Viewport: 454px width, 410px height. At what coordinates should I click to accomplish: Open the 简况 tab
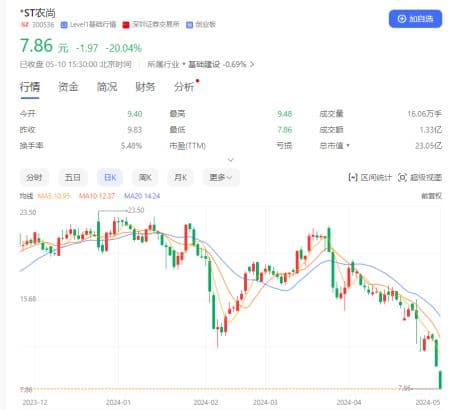click(107, 87)
